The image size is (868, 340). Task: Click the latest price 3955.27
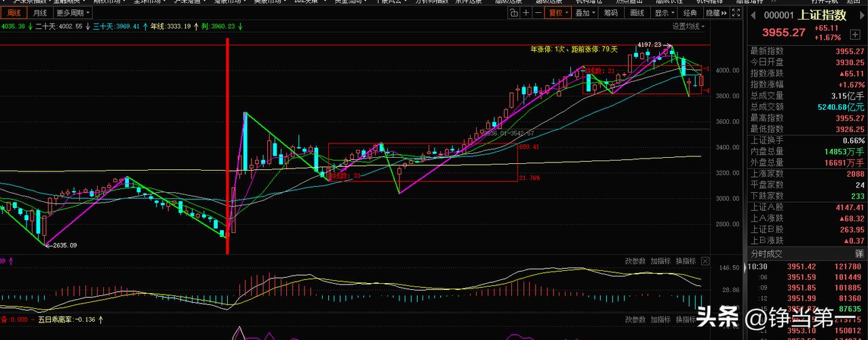(x=783, y=33)
